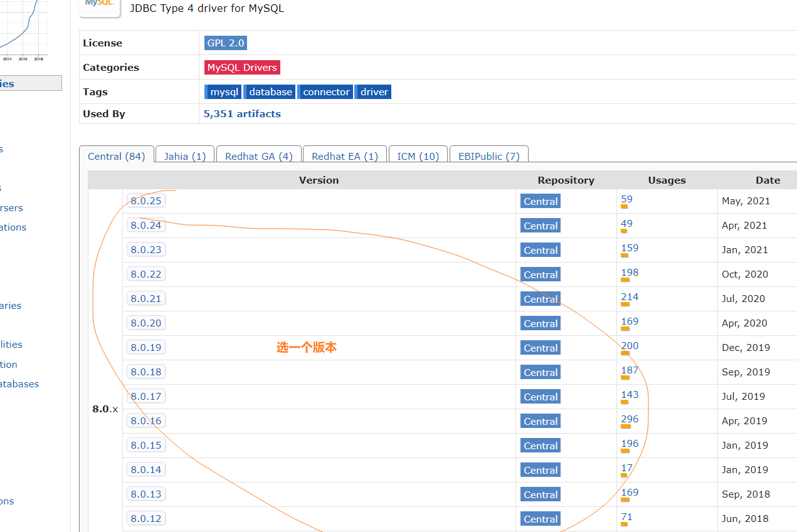View version 8.0.14
This screenshot has height=532, width=797.
[146, 470]
